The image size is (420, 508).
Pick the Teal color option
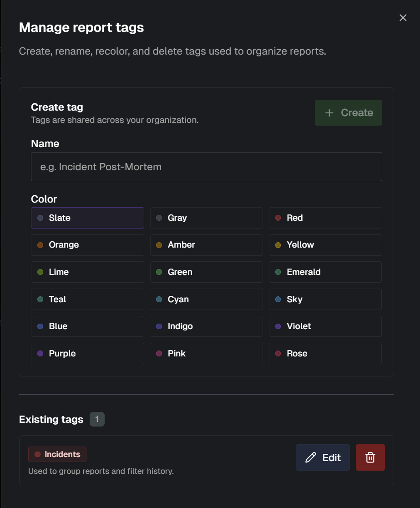coord(87,299)
